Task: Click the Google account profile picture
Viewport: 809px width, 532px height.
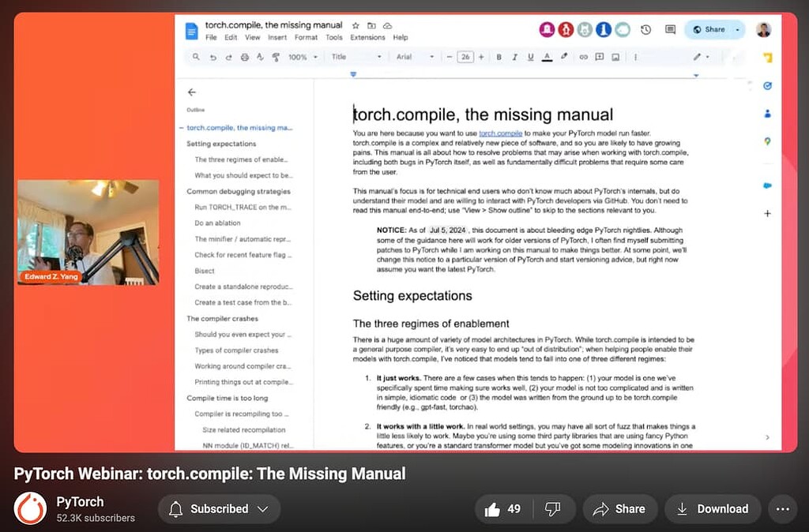Action: click(764, 30)
